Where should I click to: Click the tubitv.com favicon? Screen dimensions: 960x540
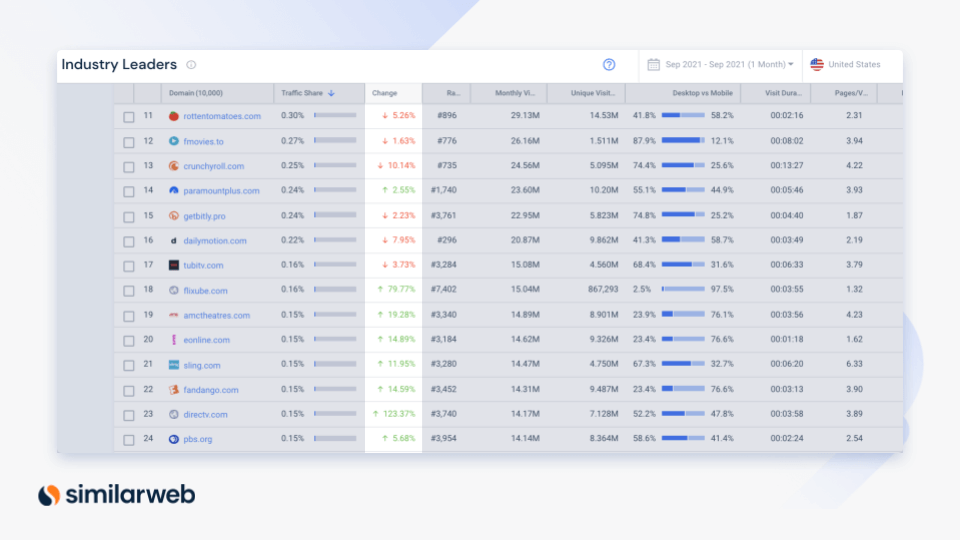tap(174, 265)
